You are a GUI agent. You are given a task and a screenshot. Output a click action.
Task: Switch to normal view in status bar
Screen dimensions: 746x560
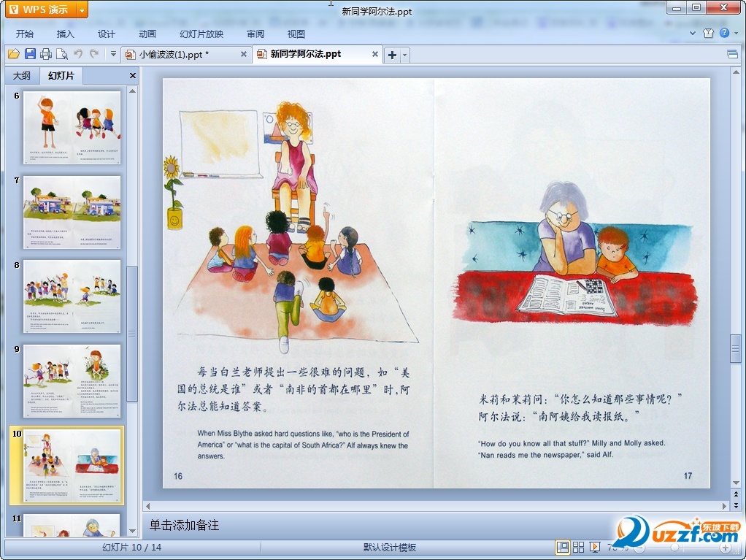(562, 547)
